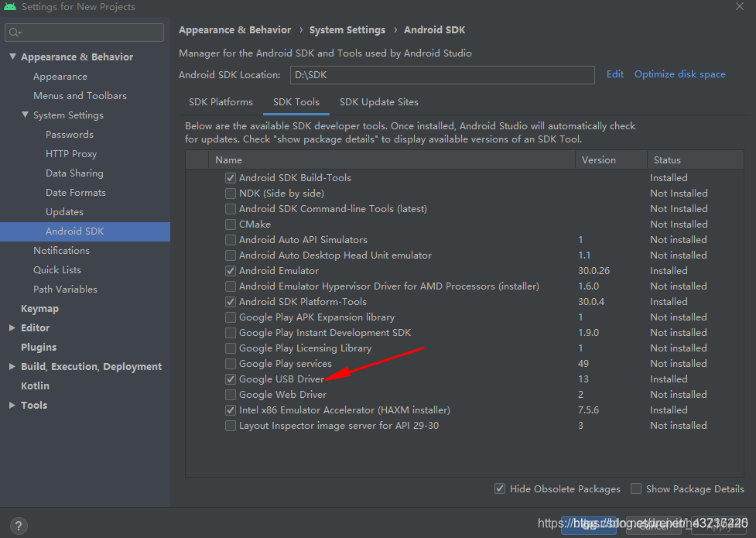The image size is (756, 538).
Task: Collapse the Appearance & Behavior tree node
Action: (12, 57)
